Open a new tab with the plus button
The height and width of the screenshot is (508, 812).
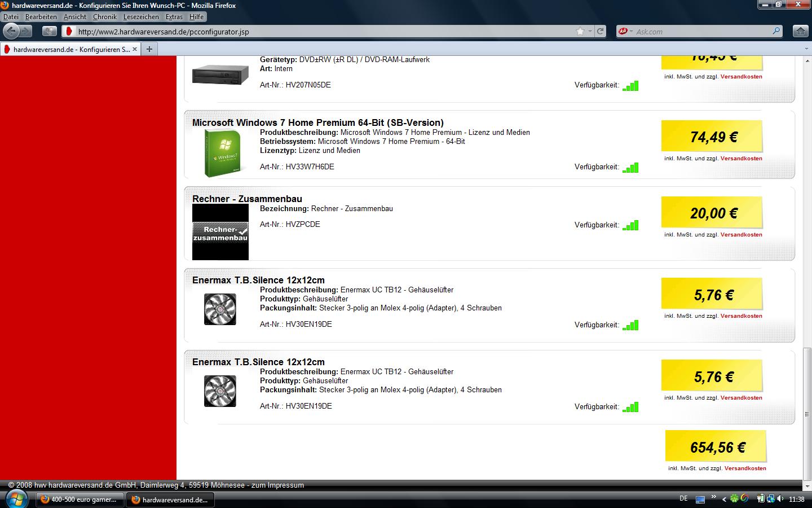pos(149,49)
